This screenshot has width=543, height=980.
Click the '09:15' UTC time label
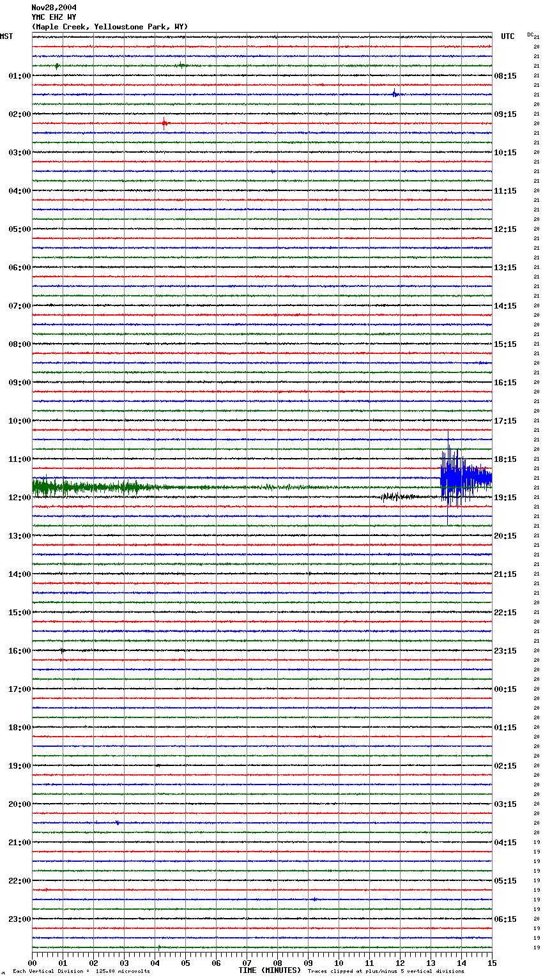point(505,114)
